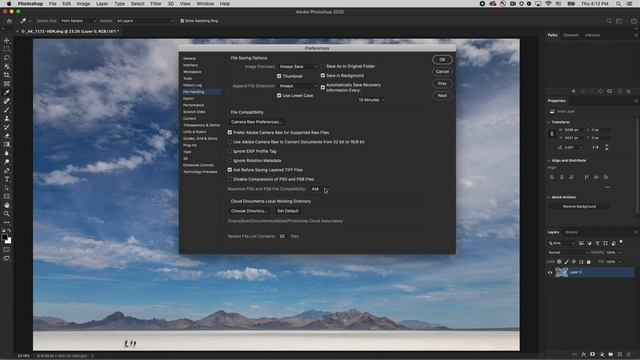Open the Append File Extension dropdown
The width and height of the screenshot is (640, 360).
click(x=298, y=86)
